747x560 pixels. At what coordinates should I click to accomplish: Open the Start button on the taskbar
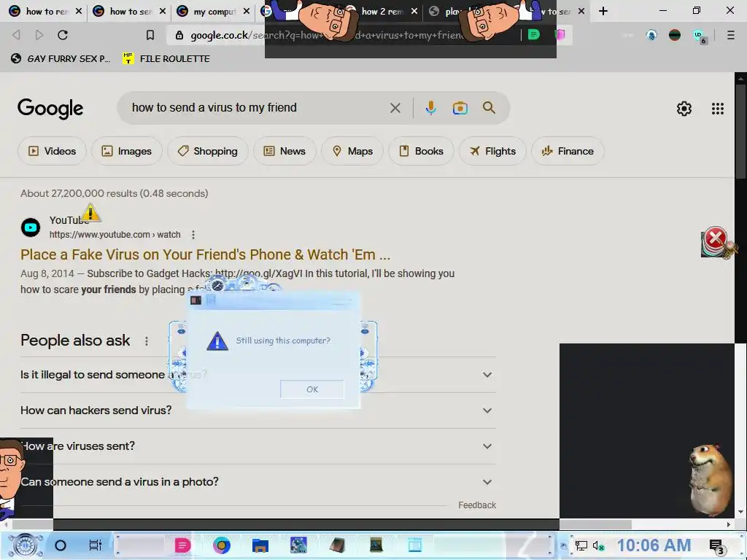pyautogui.click(x=25, y=545)
